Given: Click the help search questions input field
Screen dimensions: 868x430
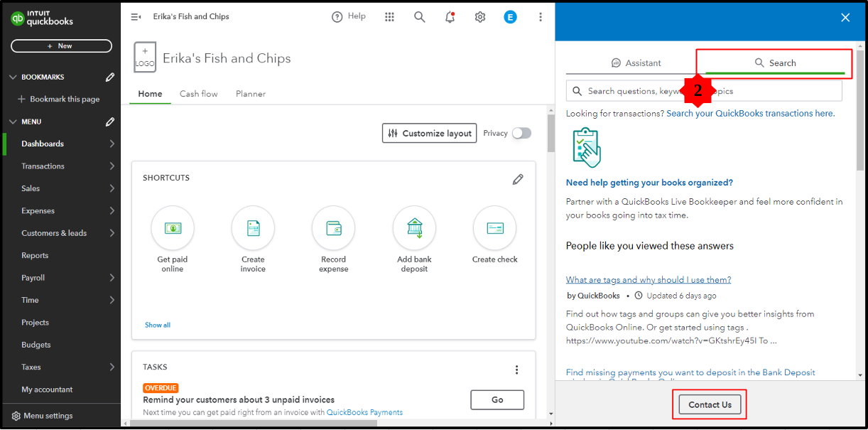Looking at the screenshot, I should click(704, 91).
